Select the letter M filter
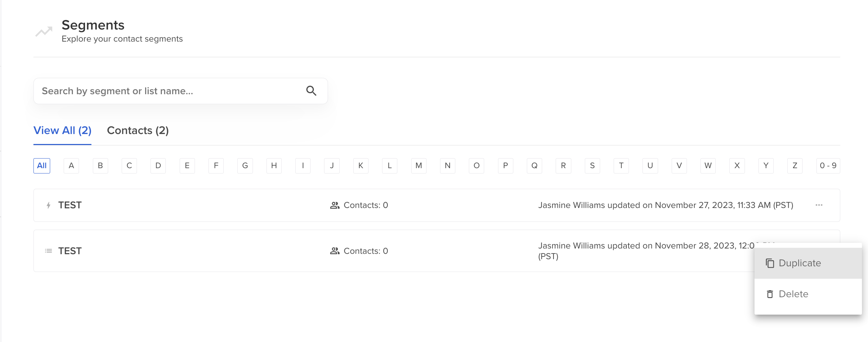This screenshot has width=868, height=342. pyautogui.click(x=419, y=166)
